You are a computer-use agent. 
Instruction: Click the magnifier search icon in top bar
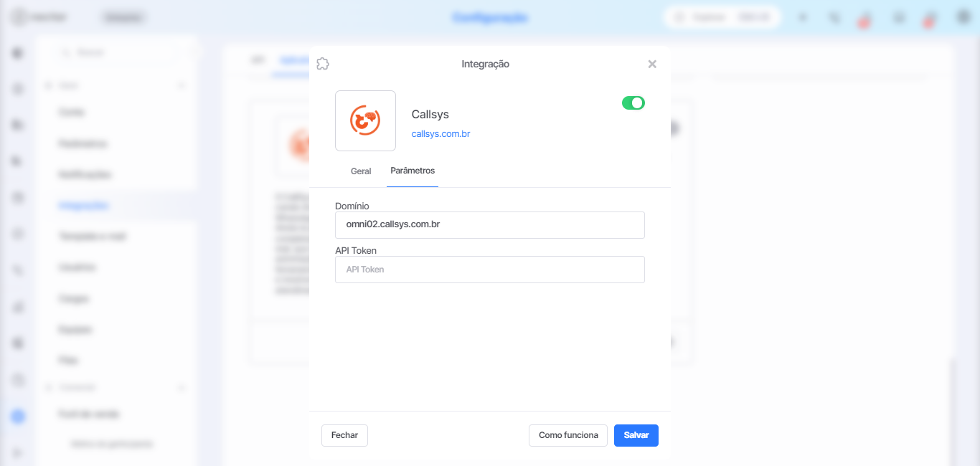click(834, 17)
